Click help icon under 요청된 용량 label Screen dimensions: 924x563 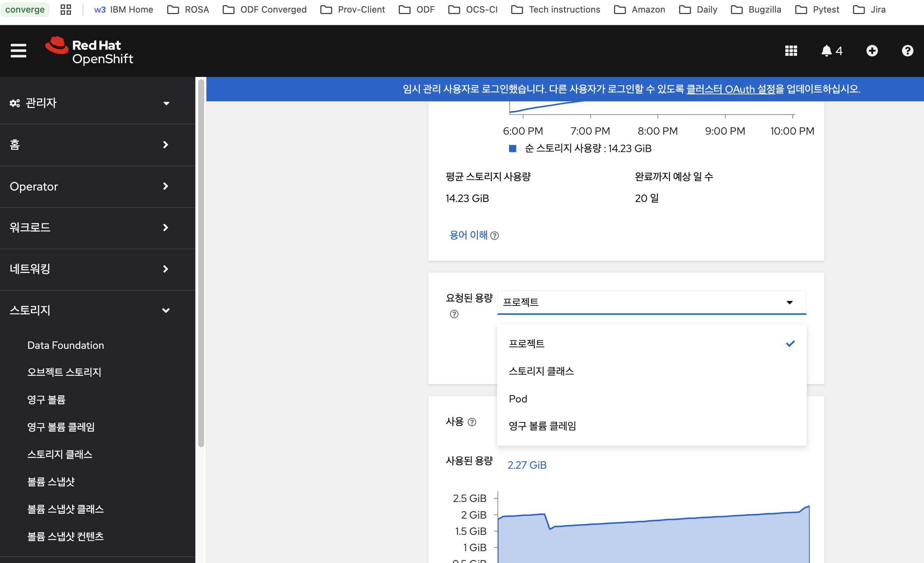[x=454, y=314]
